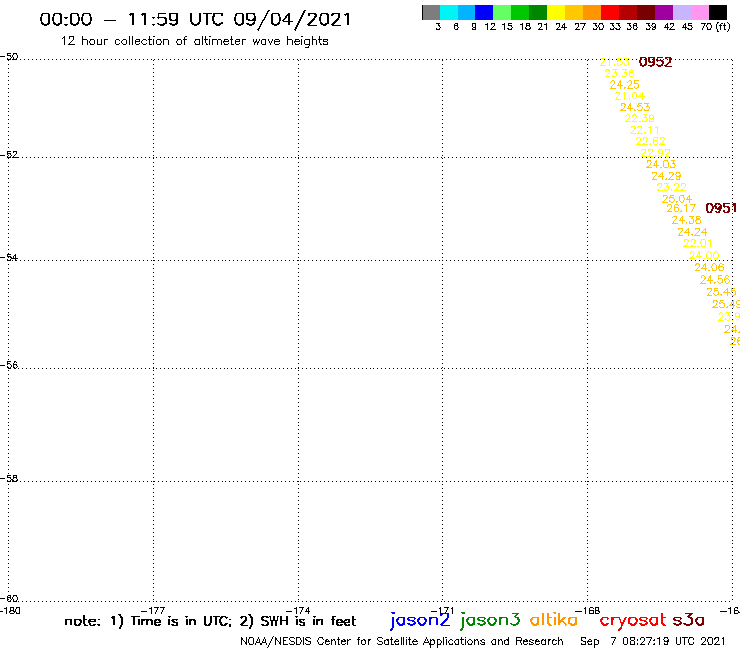Click the '-58' latitude axis label
This screenshot has height=650, width=740.
click(9, 479)
